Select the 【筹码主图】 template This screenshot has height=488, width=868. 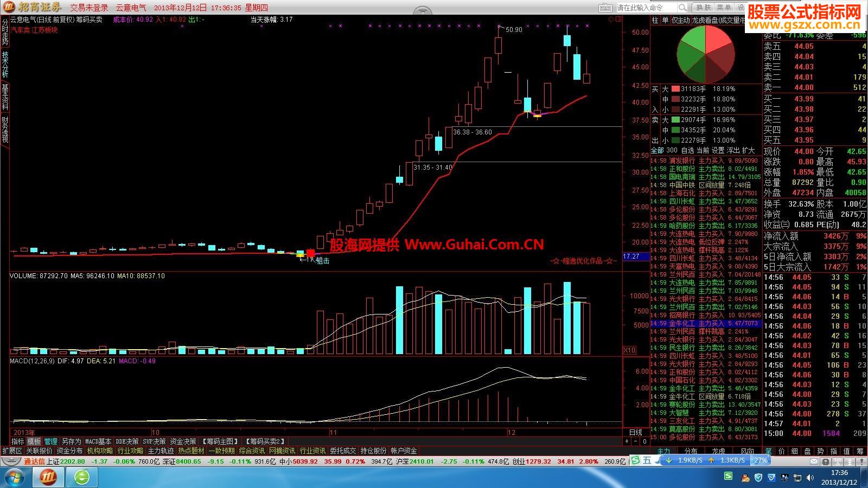click(220, 442)
